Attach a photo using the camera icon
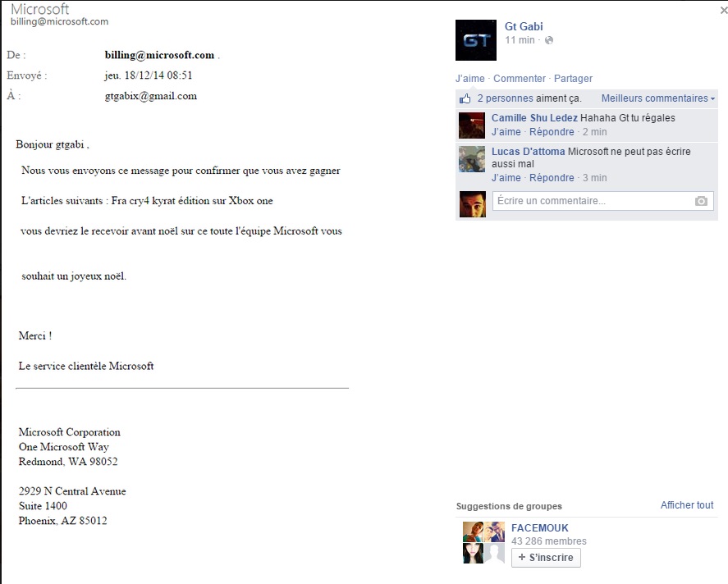 coord(701,201)
